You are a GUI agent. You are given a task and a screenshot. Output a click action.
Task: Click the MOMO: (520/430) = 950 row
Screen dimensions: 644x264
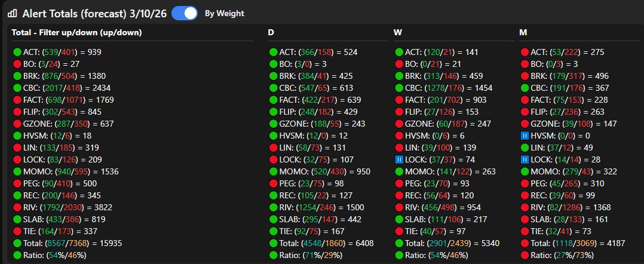[320, 171]
